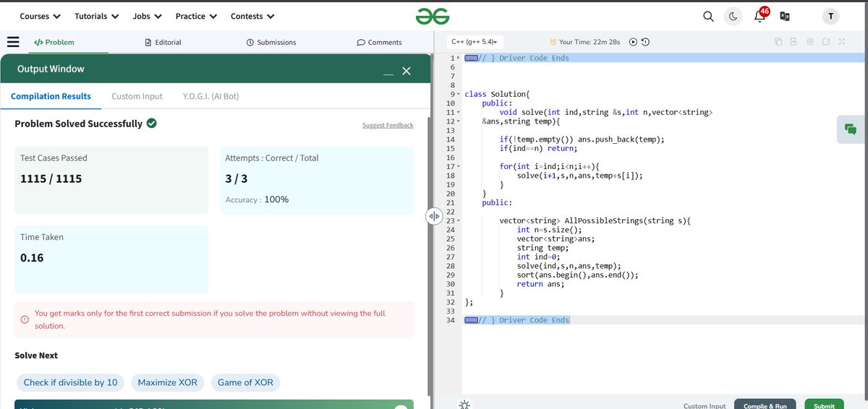The width and height of the screenshot is (868, 409).
Task: Open user profile avatar T
Action: 830,17
